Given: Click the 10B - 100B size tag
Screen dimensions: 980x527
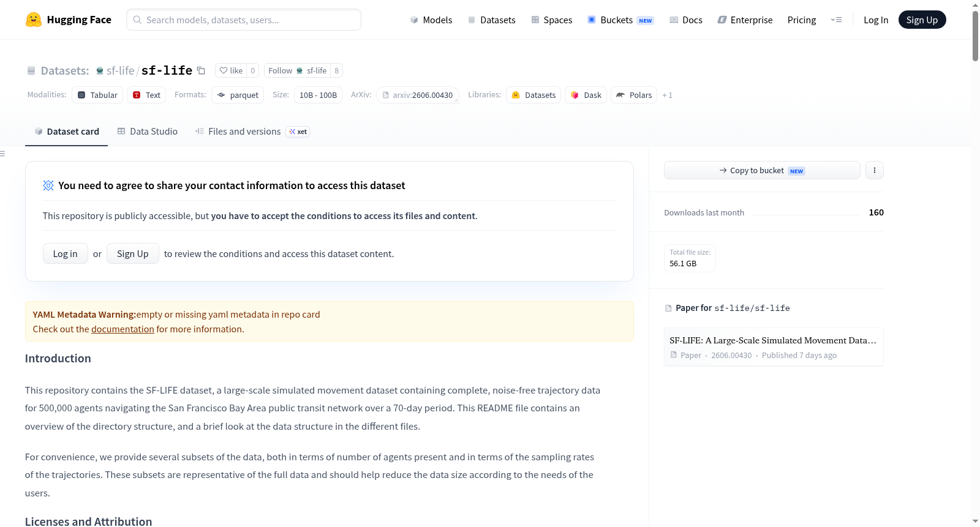Looking at the screenshot, I should pyautogui.click(x=318, y=95).
